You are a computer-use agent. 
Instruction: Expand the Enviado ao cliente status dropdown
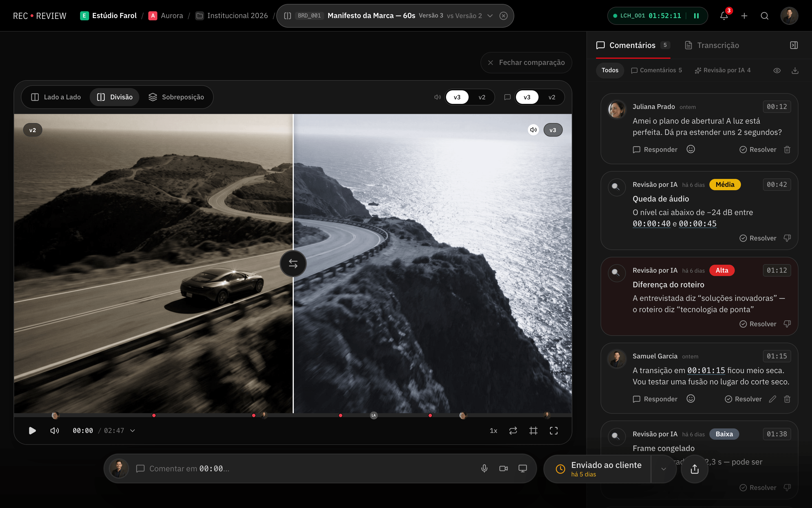[x=663, y=469]
